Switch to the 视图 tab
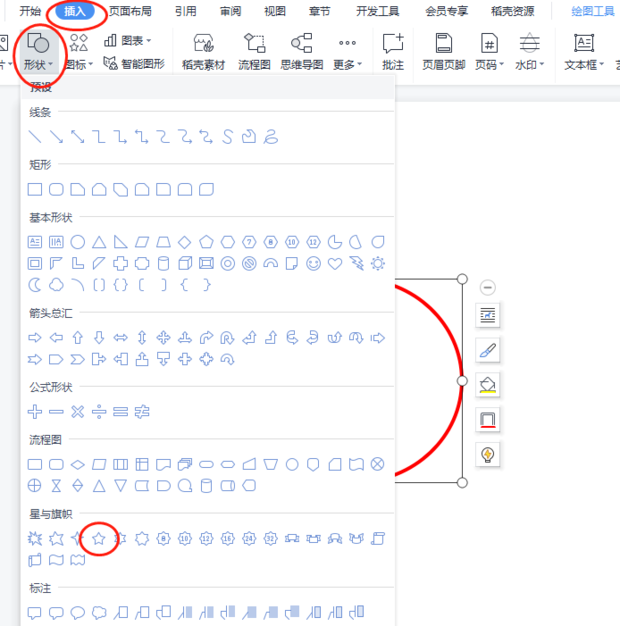This screenshot has width=620, height=626. (x=275, y=11)
